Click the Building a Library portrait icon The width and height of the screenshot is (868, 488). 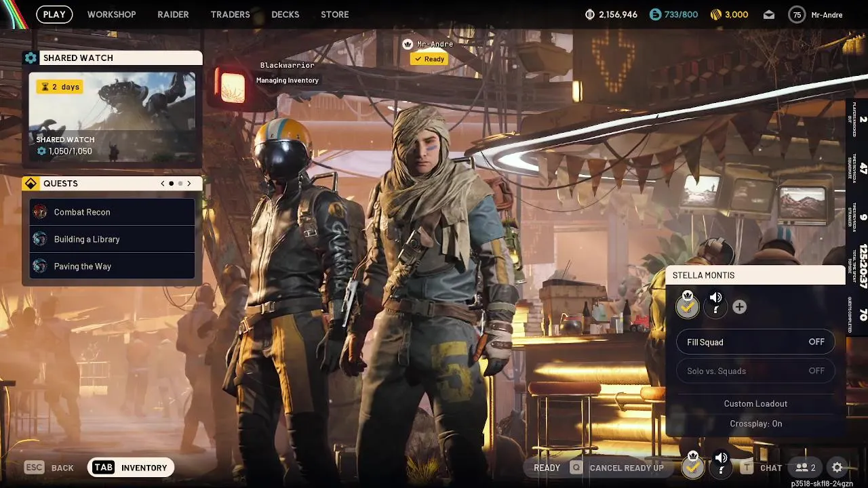point(40,239)
